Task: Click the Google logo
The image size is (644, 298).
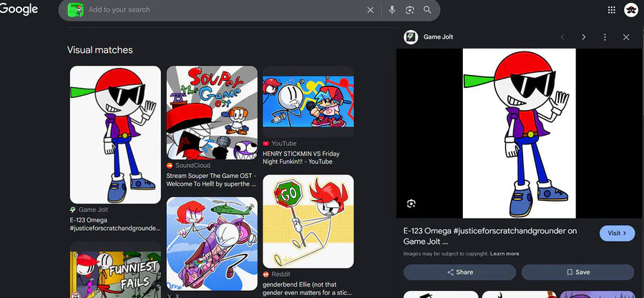Action: point(19,9)
